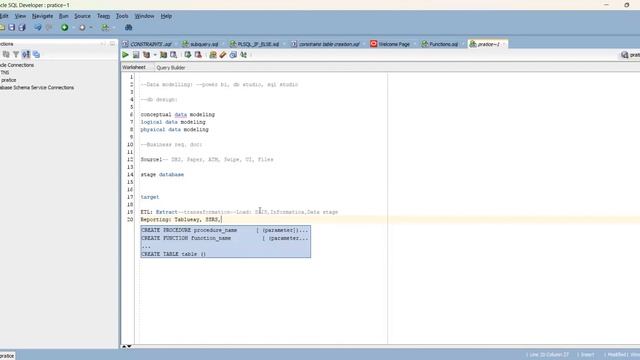Open the Help menu
Screen dimensions: 640x360
tap(166, 16)
